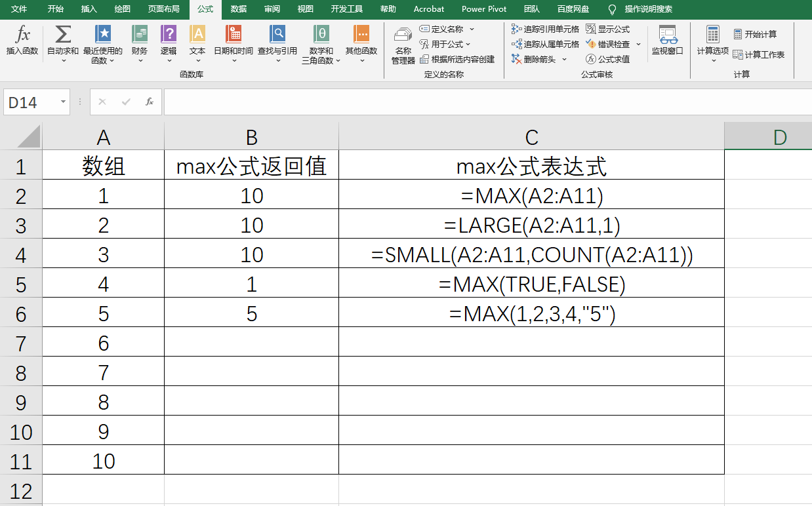
Task: Select column header C
Action: 532,136
